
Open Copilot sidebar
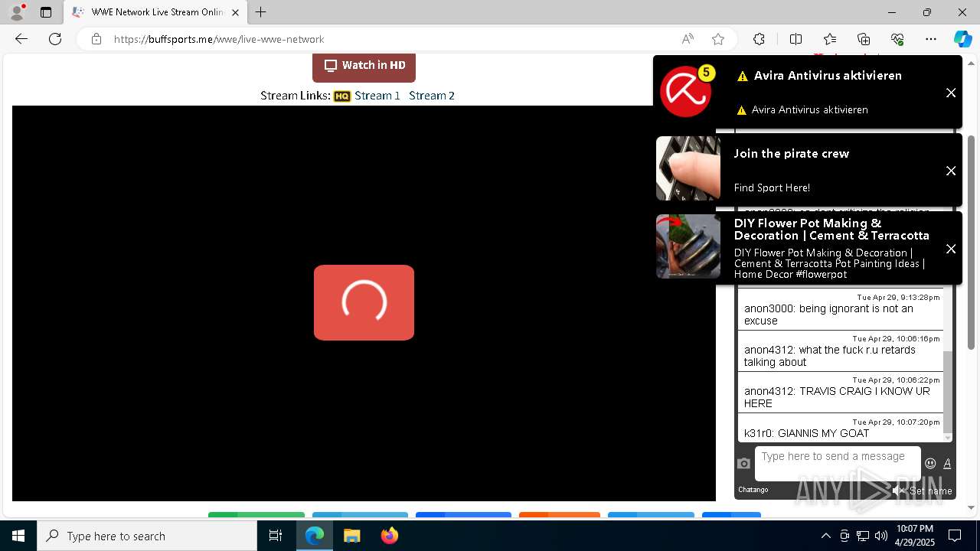[962, 39]
